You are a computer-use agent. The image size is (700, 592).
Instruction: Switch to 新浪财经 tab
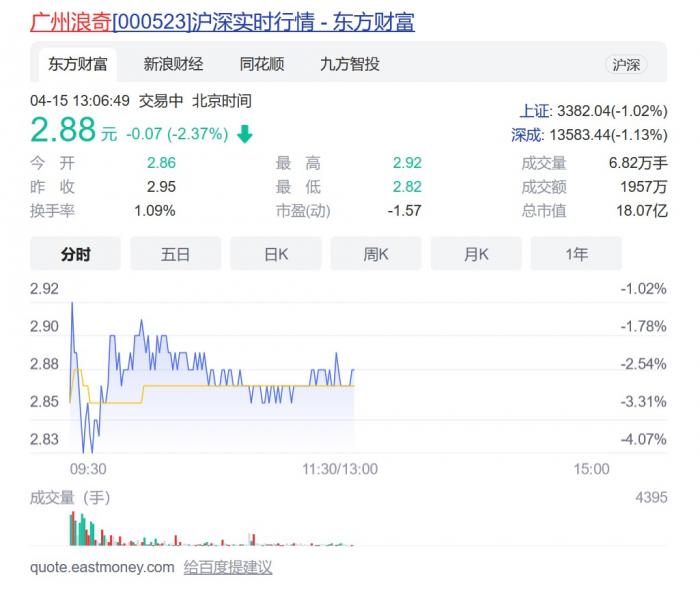[x=173, y=64]
